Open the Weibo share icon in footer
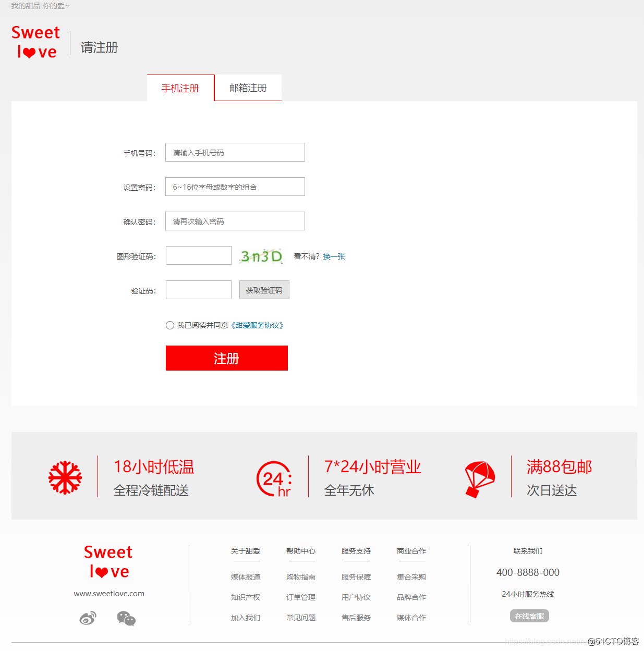The width and height of the screenshot is (644, 651). tap(88, 619)
